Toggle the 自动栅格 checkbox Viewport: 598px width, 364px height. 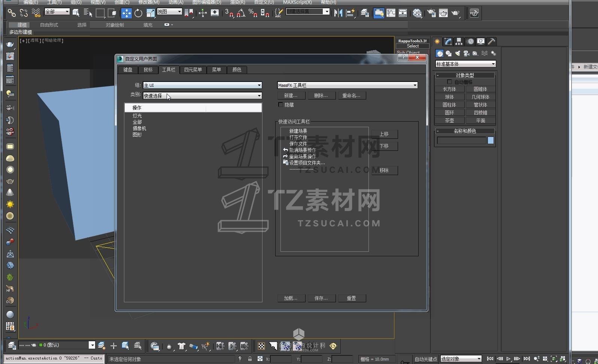[x=449, y=82]
